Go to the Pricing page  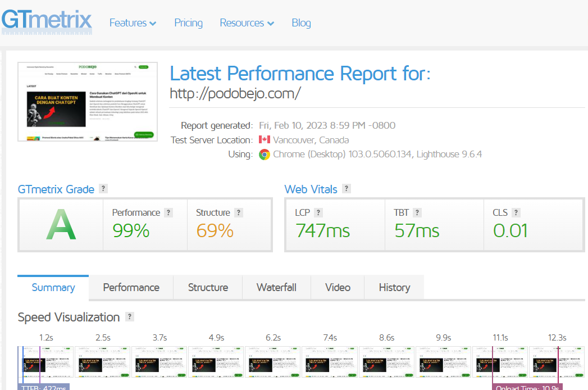click(x=188, y=23)
